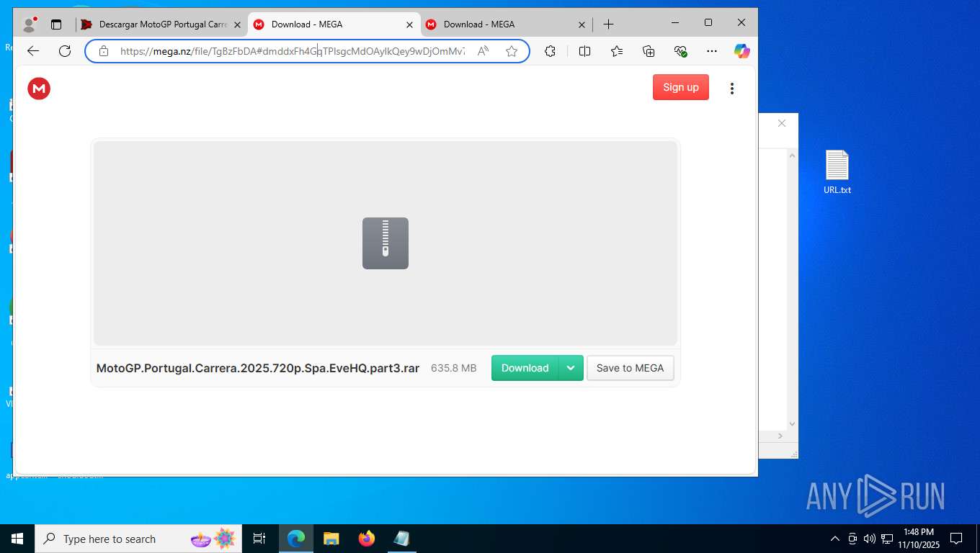
Task: Open the Windows Start menu
Action: (17, 539)
